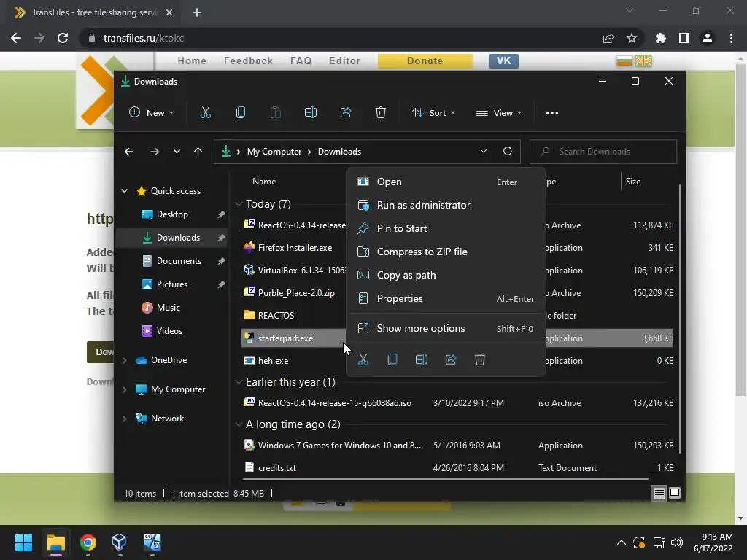Open the New item dropdown
747x560 pixels.
(152, 113)
